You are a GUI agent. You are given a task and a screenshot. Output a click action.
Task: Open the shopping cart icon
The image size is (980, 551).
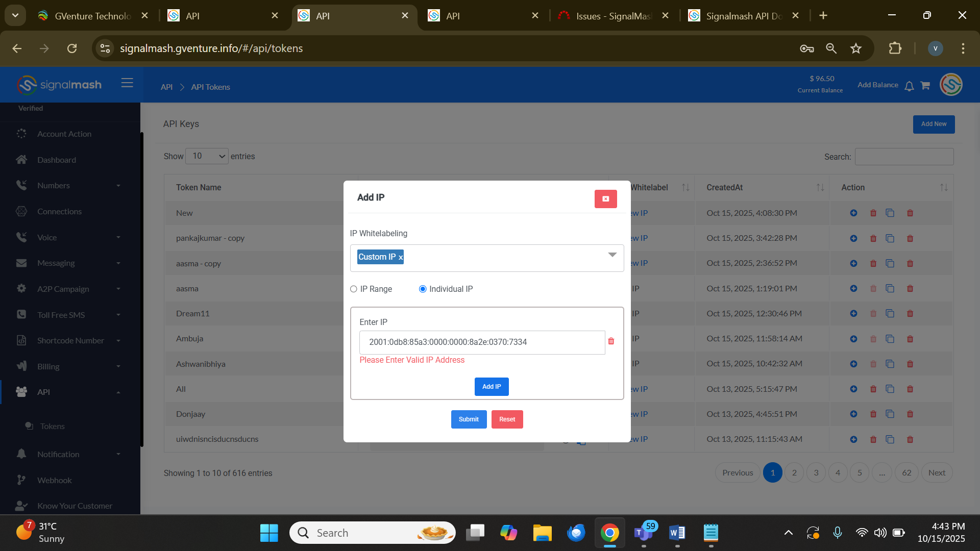pyautogui.click(x=925, y=86)
